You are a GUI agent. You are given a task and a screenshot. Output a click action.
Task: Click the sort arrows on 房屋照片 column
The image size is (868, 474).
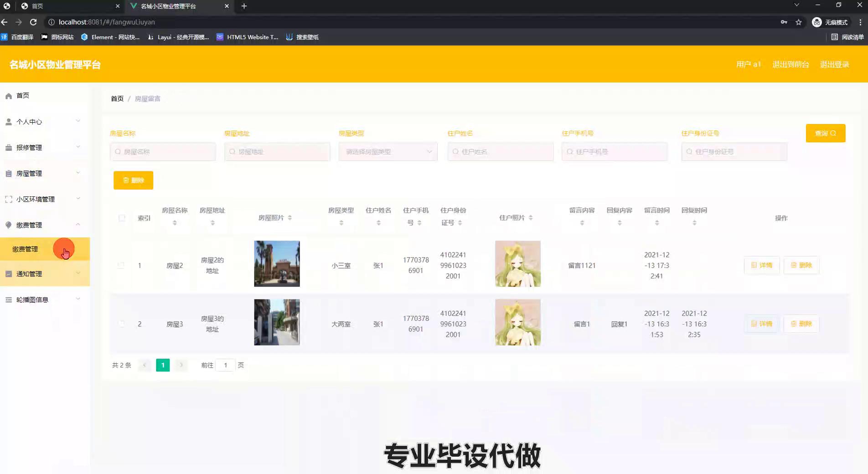tap(290, 218)
